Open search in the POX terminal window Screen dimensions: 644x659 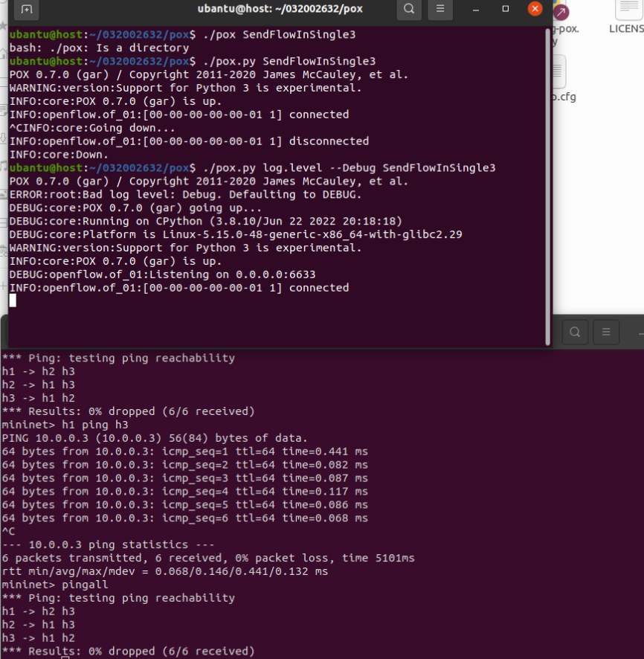409,9
